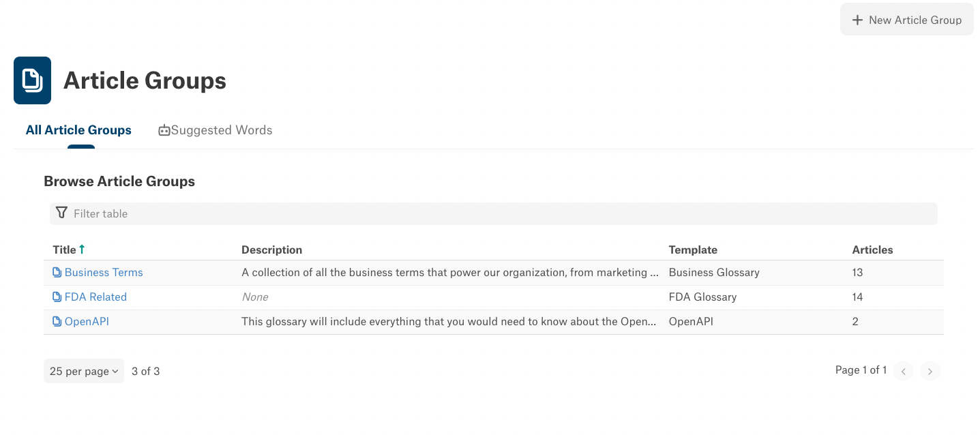The width and height of the screenshot is (980, 435).
Task: Open the OpenAPI article group link
Action: (87, 322)
